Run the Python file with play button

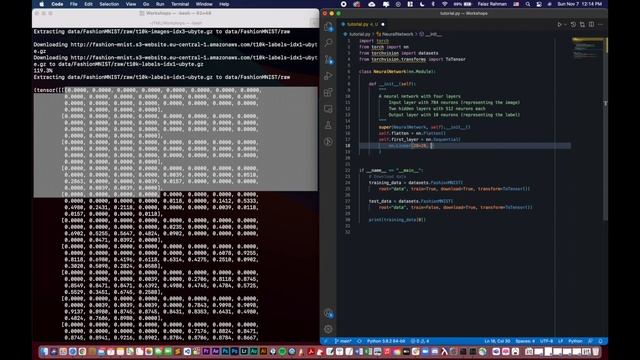[559, 24]
